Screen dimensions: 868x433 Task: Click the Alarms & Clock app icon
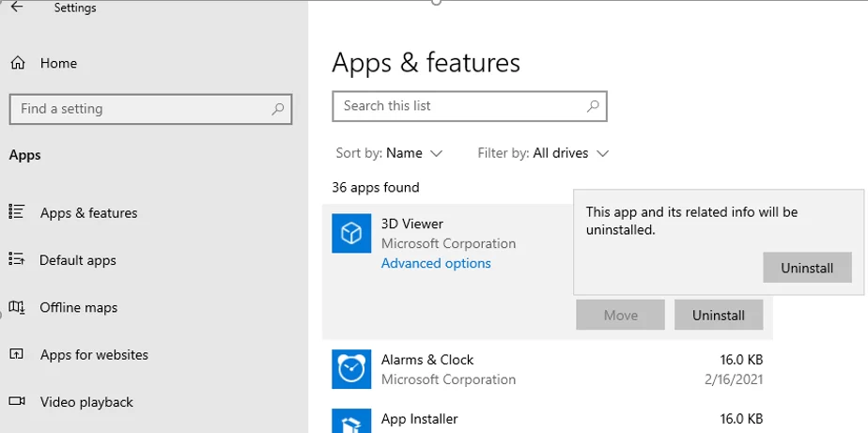(351, 369)
